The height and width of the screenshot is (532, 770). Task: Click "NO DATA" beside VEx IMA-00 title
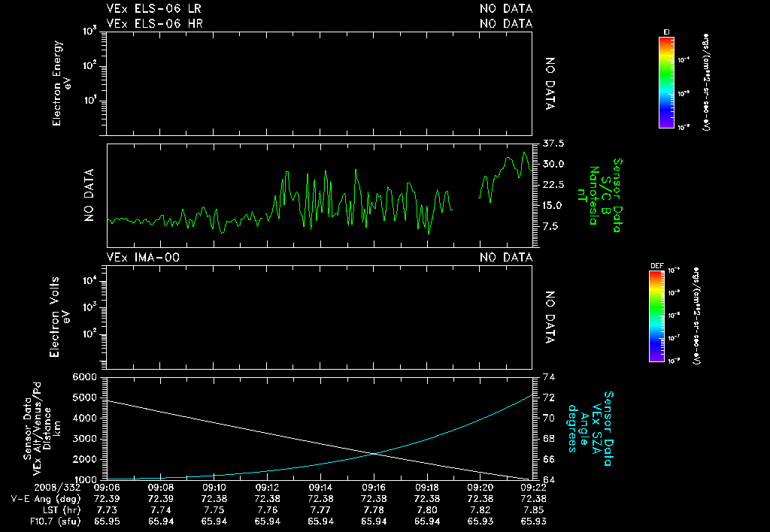pos(506,258)
